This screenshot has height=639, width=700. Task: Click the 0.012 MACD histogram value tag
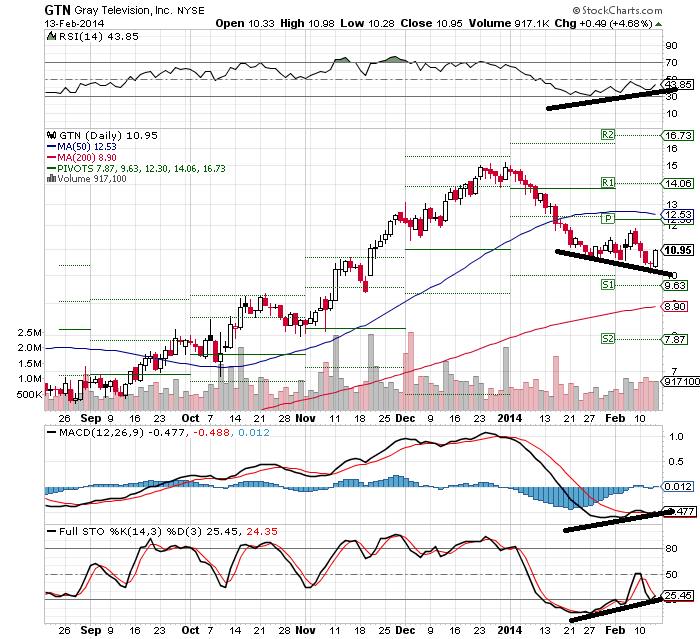[x=678, y=487]
